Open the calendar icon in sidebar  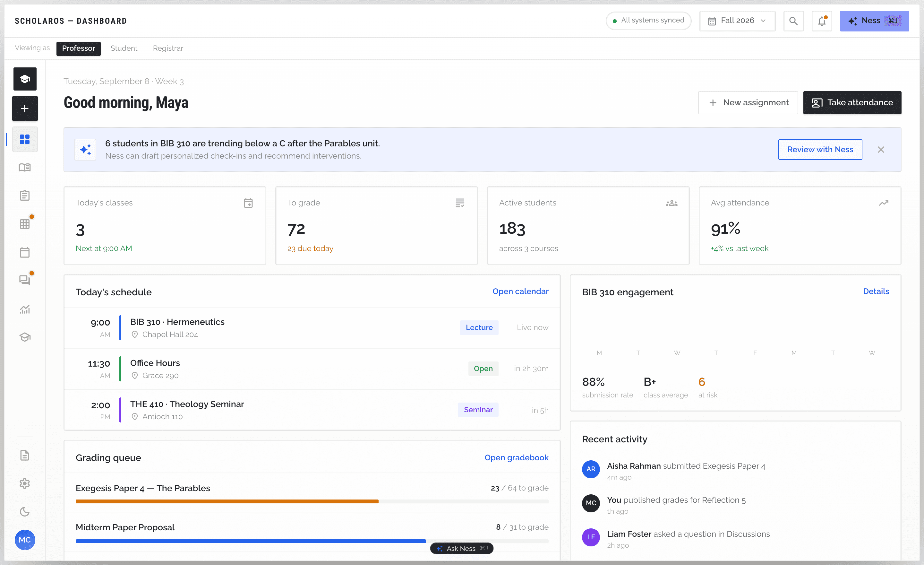[x=25, y=252]
